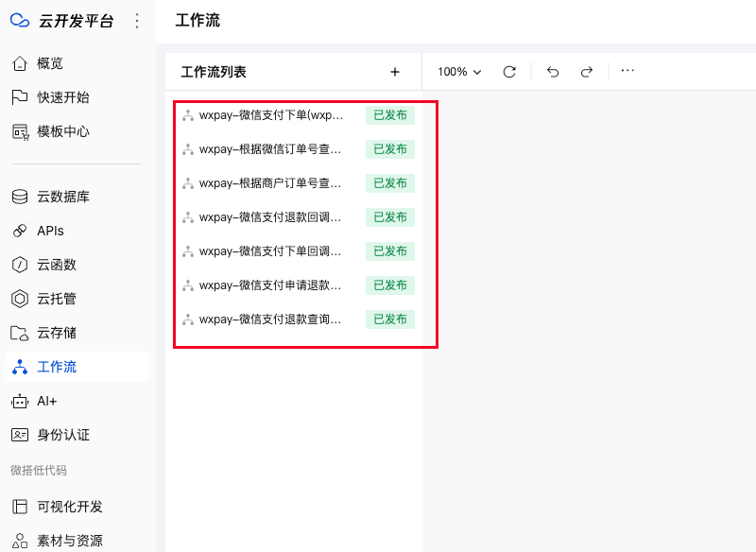
Task: Open the 100% zoom dropdown
Action: (459, 72)
